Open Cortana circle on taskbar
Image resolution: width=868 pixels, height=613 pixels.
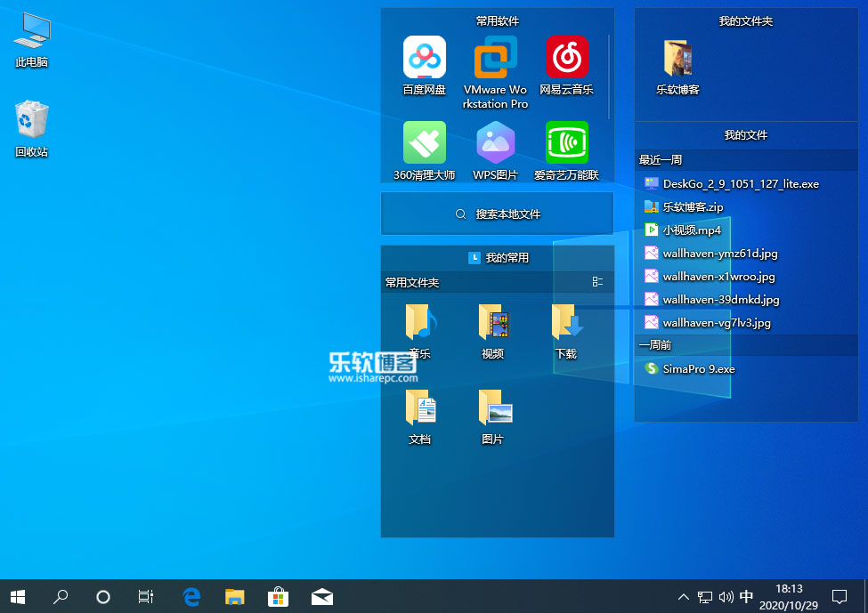coord(103,596)
